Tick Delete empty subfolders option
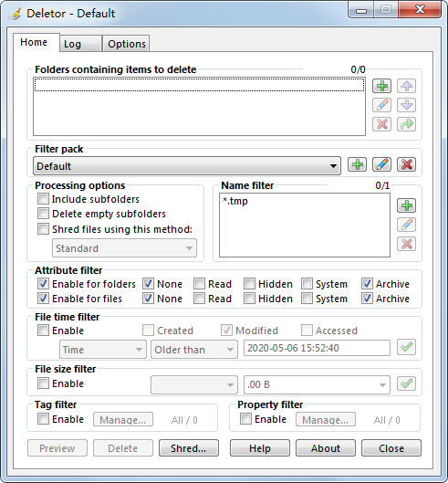This screenshot has height=483, width=448. pyautogui.click(x=43, y=214)
